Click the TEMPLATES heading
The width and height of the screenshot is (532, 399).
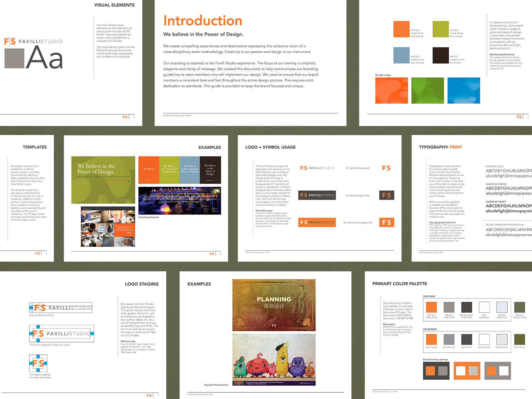35,147
